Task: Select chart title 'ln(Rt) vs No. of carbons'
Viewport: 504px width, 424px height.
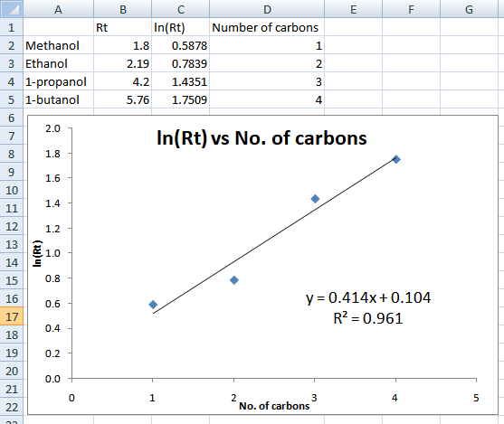Action: pyautogui.click(x=262, y=138)
